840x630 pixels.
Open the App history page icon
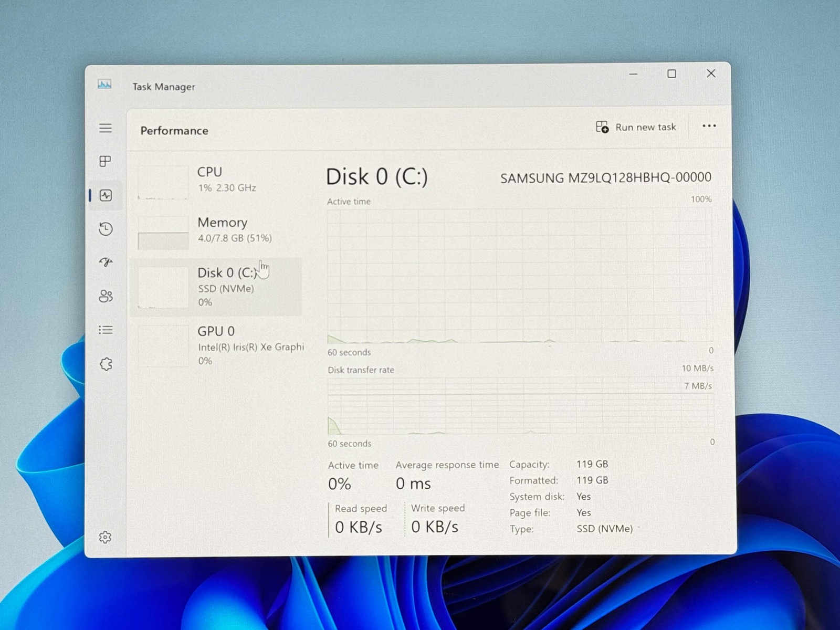tap(106, 229)
